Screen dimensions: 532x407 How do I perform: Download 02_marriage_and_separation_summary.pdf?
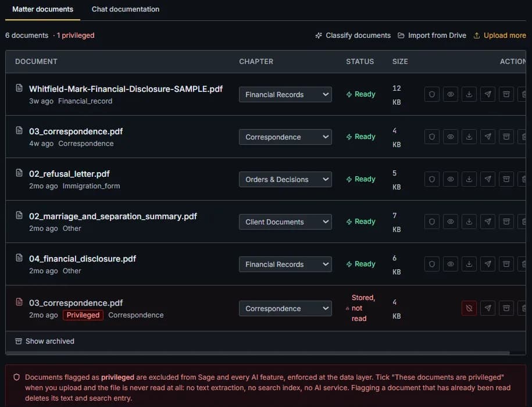point(469,222)
